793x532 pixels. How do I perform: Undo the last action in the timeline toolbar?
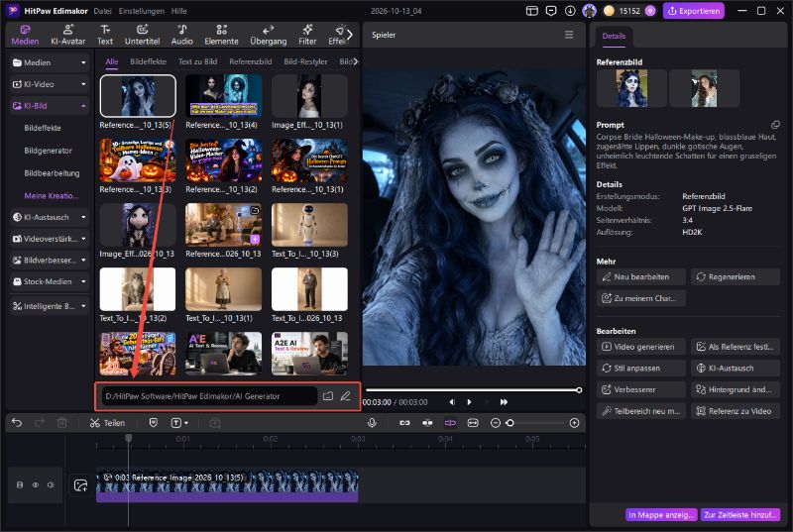(x=17, y=423)
